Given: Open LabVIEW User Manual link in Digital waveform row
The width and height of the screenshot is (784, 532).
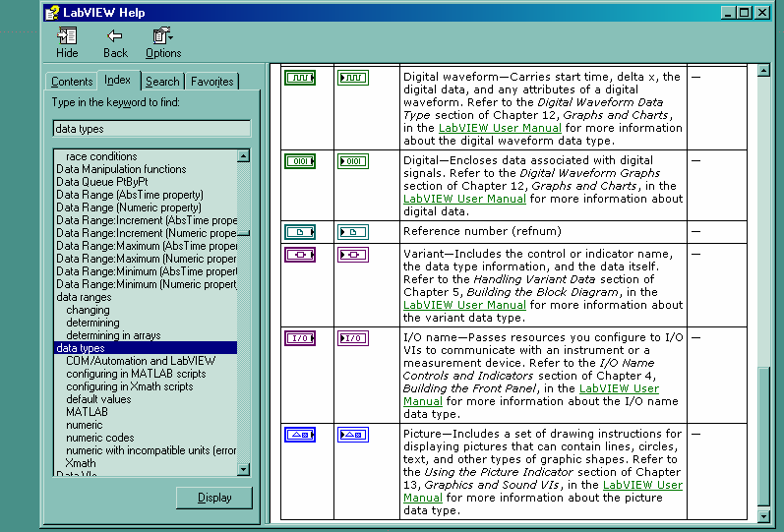Looking at the screenshot, I should (x=500, y=128).
